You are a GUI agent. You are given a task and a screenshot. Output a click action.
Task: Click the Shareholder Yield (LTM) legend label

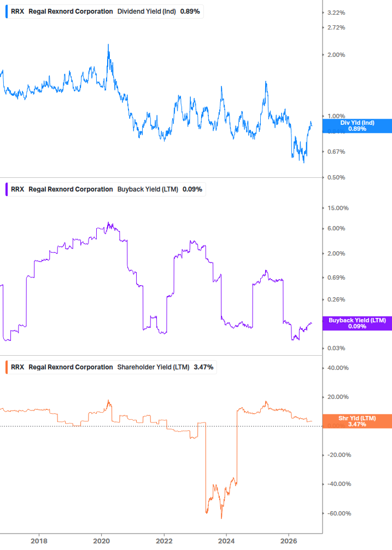click(153, 367)
